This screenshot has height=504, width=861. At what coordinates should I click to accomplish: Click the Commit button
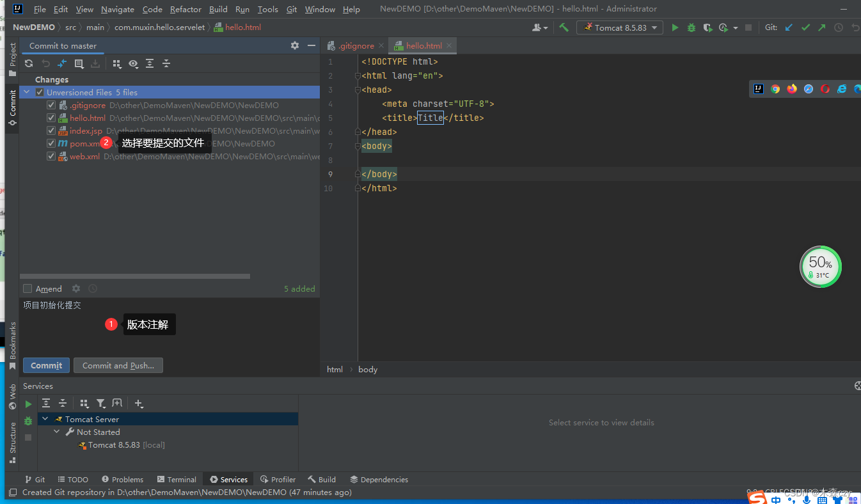tap(46, 365)
